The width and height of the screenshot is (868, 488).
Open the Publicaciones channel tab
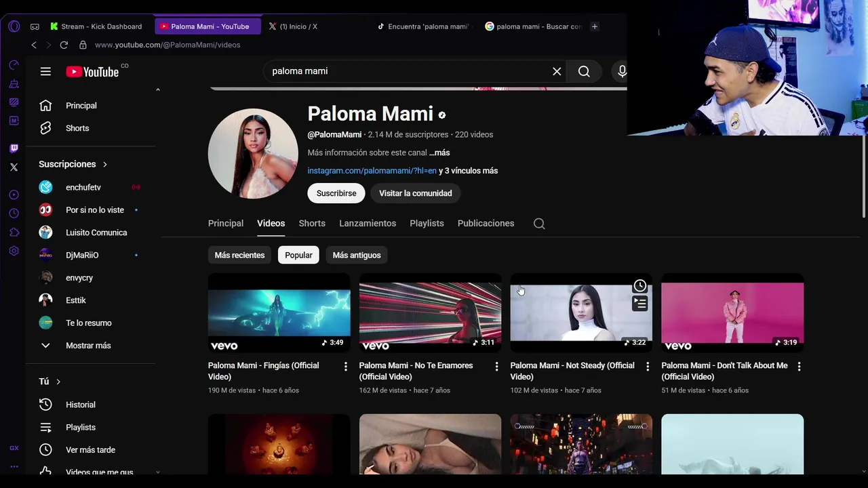[486, 224]
